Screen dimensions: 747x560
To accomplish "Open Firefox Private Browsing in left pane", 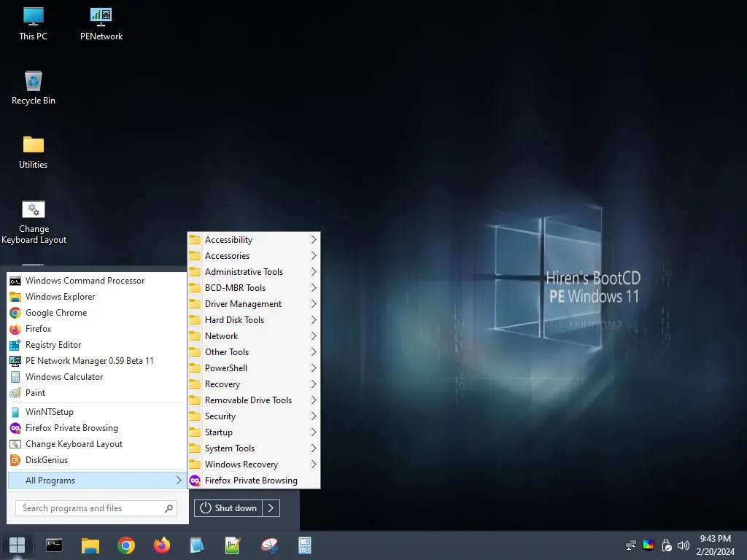I will point(97,428).
